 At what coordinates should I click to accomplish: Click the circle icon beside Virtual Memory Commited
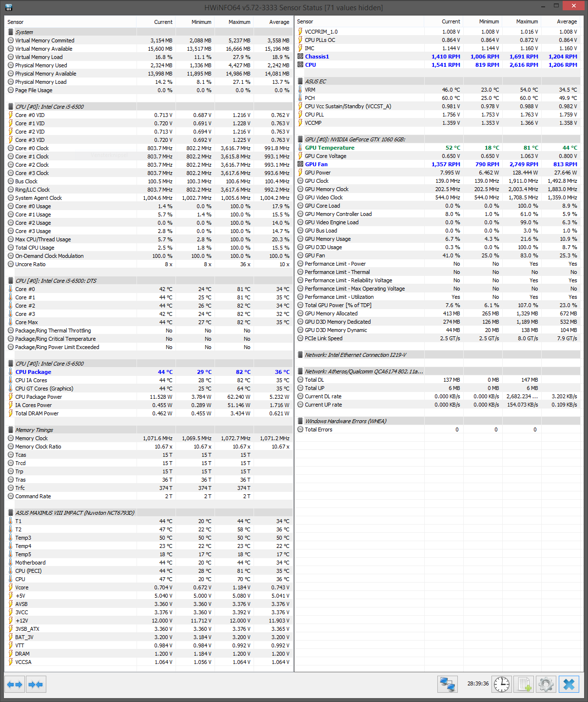[11, 40]
